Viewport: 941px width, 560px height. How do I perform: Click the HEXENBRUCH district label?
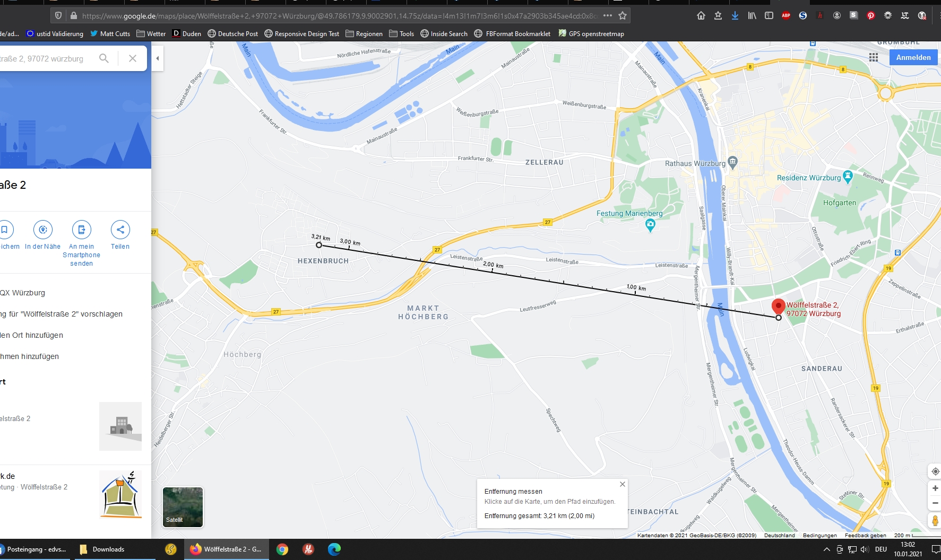point(323,261)
